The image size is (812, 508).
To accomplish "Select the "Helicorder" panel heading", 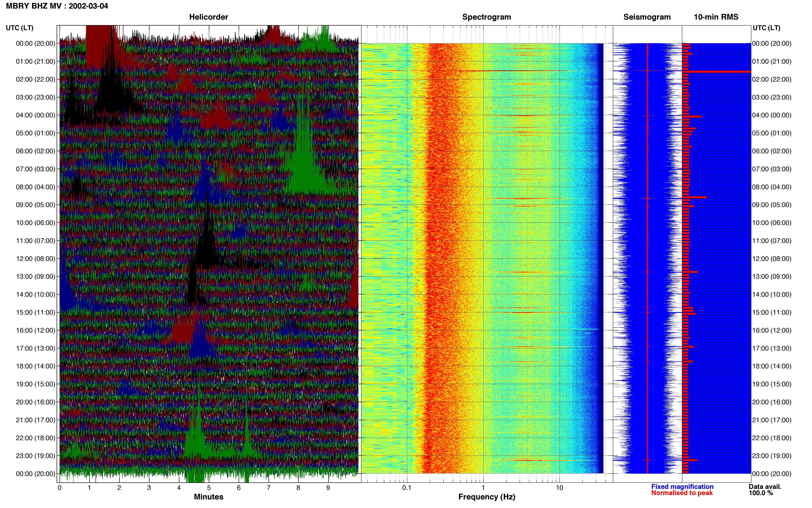I will (x=209, y=17).
